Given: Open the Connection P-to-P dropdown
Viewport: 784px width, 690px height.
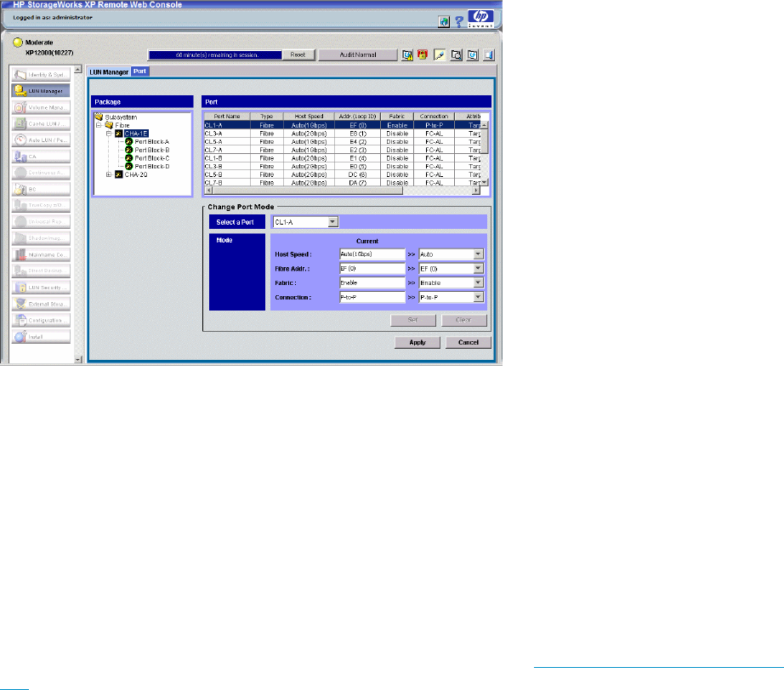Looking at the screenshot, I should (x=478, y=297).
